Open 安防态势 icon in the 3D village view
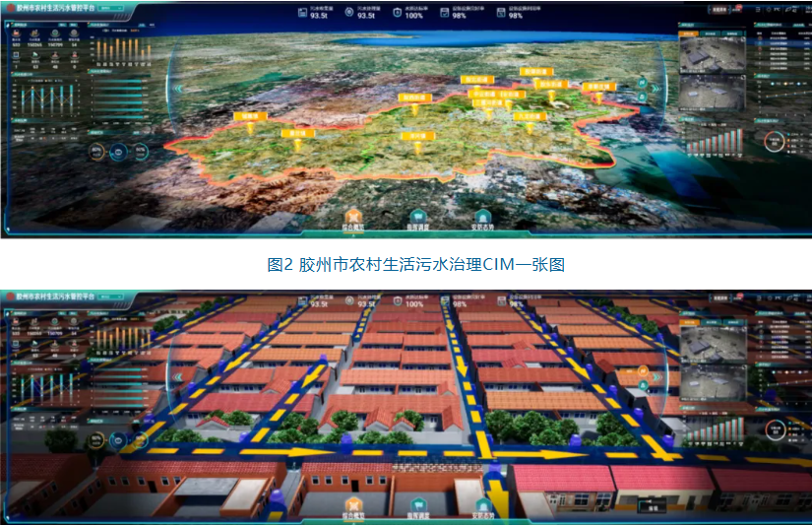Image resolution: width=812 pixels, height=525 pixels. point(481,505)
